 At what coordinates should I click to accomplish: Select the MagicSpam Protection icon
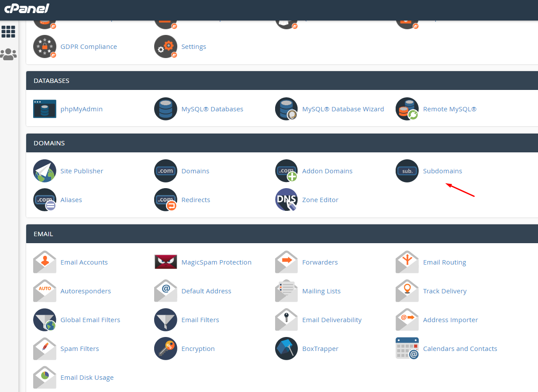coord(166,262)
